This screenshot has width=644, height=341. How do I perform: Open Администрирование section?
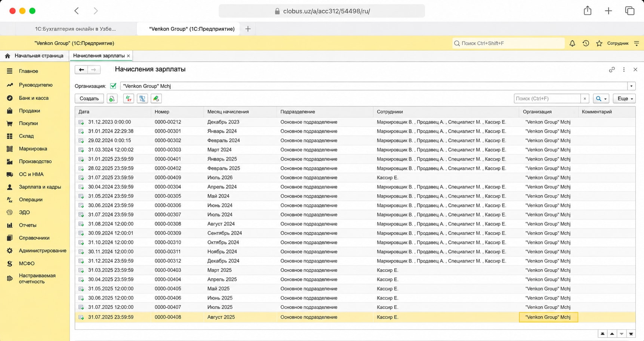click(43, 251)
